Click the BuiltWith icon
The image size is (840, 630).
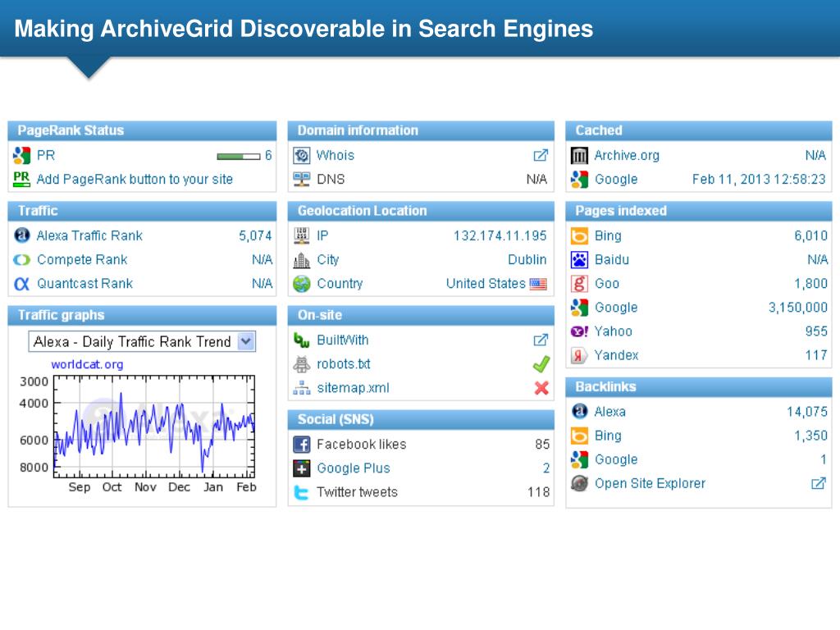click(x=302, y=340)
